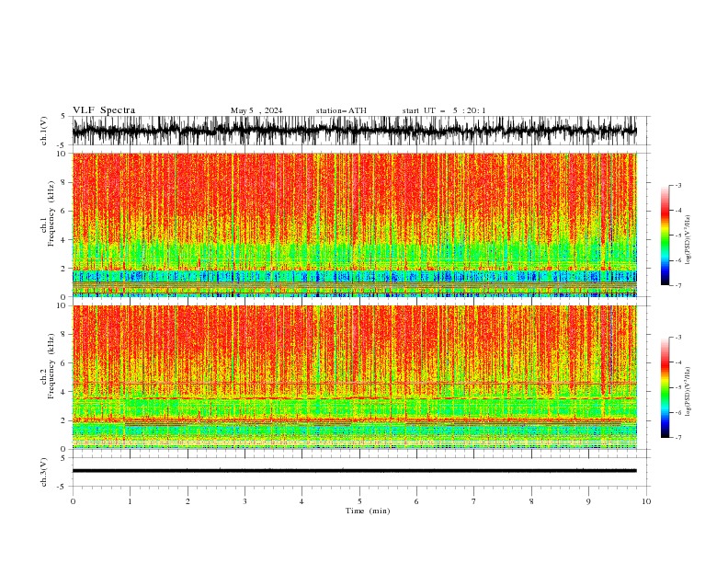Select the 'May 5 , 2024' date text
Viewport: 728px width, 563px height.
256,110
